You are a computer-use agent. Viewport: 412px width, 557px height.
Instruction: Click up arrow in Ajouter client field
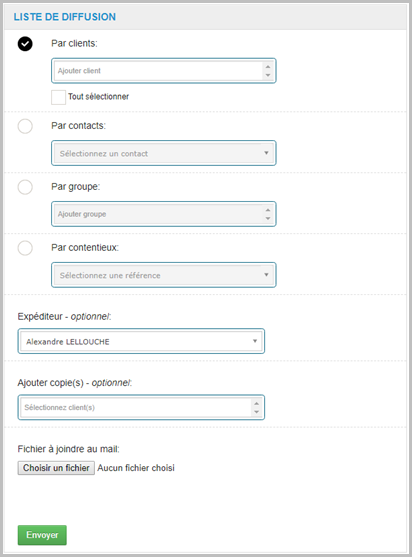pos(268,67)
